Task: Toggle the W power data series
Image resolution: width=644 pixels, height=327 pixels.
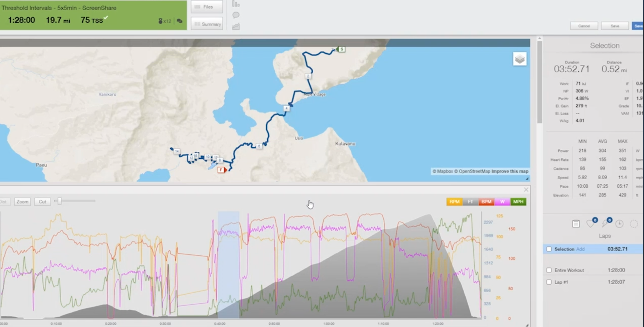Action: (x=502, y=202)
